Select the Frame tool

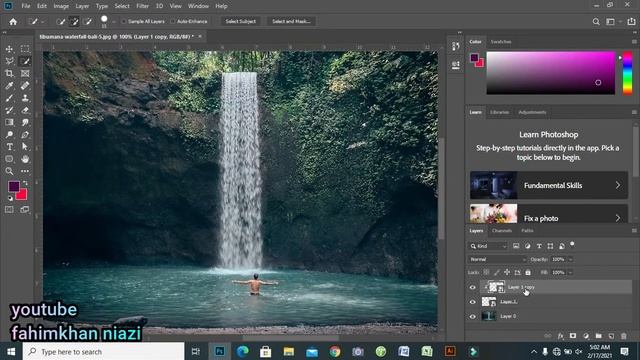coord(25,73)
